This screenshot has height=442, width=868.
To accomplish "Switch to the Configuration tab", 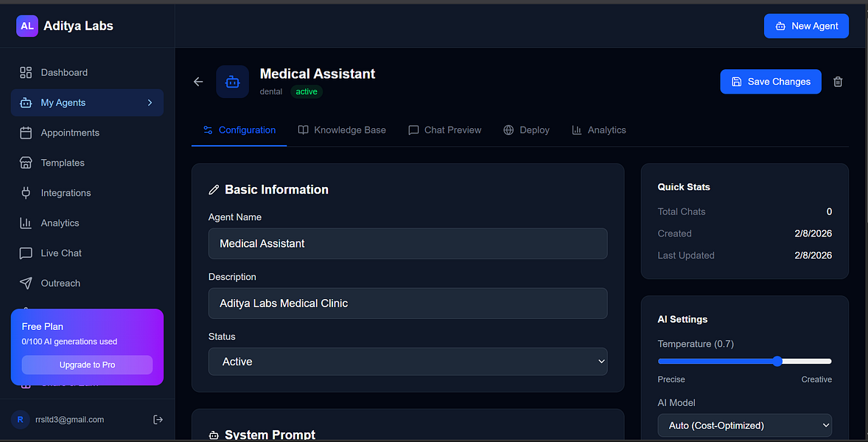I will [x=239, y=130].
